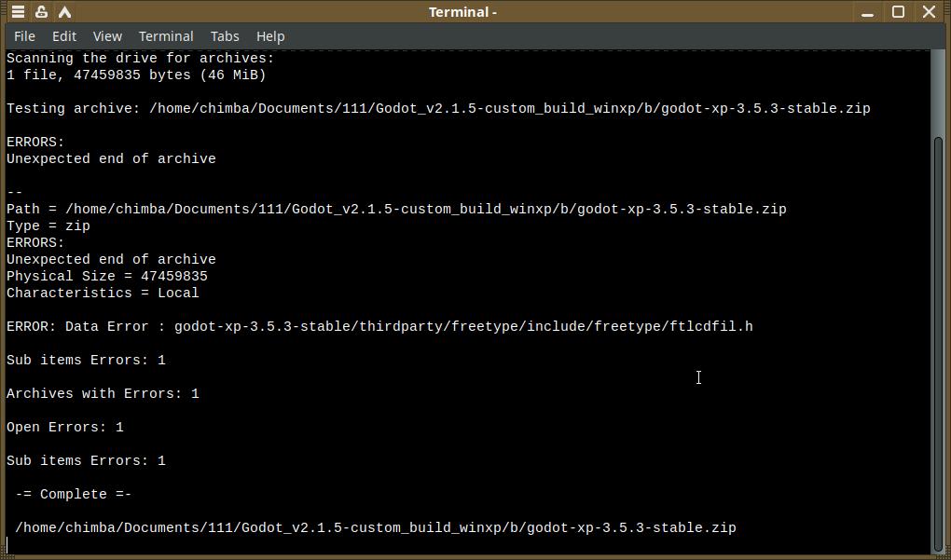Screen dimensions: 951x560
Task: Open the Help menu
Action: [x=270, y=36]
